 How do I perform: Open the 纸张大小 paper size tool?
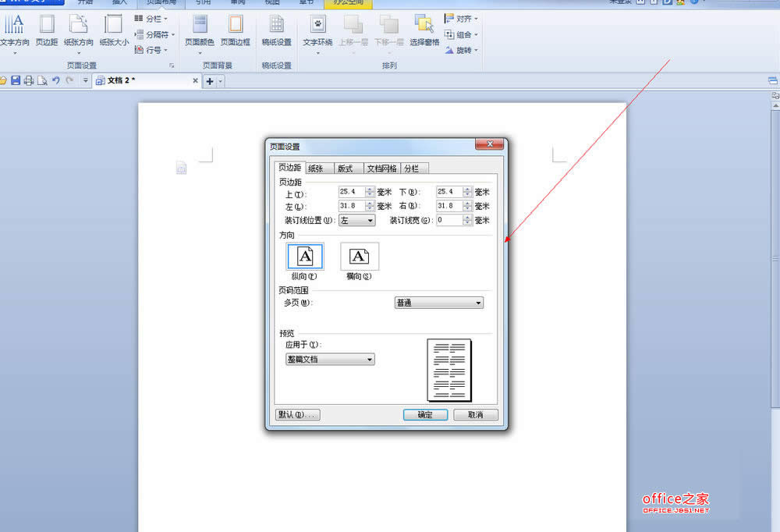point(114,31)
